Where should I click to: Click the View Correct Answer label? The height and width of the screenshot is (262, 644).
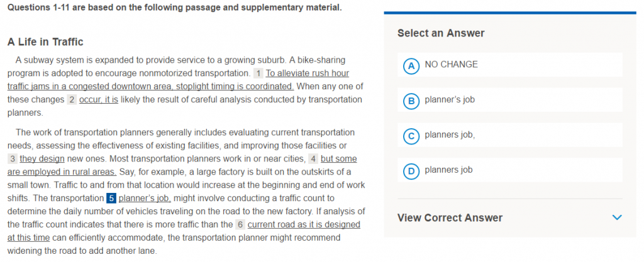click(x=450, y=217)
